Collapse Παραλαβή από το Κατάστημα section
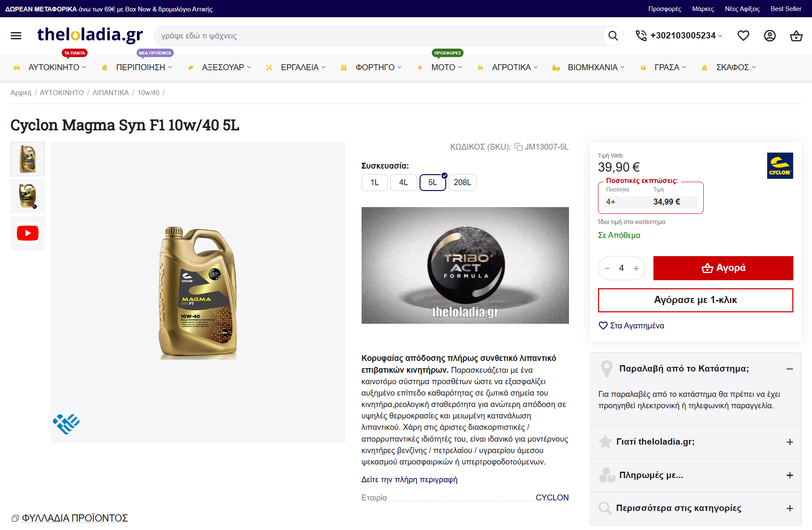812x530 pixels. 790,369
